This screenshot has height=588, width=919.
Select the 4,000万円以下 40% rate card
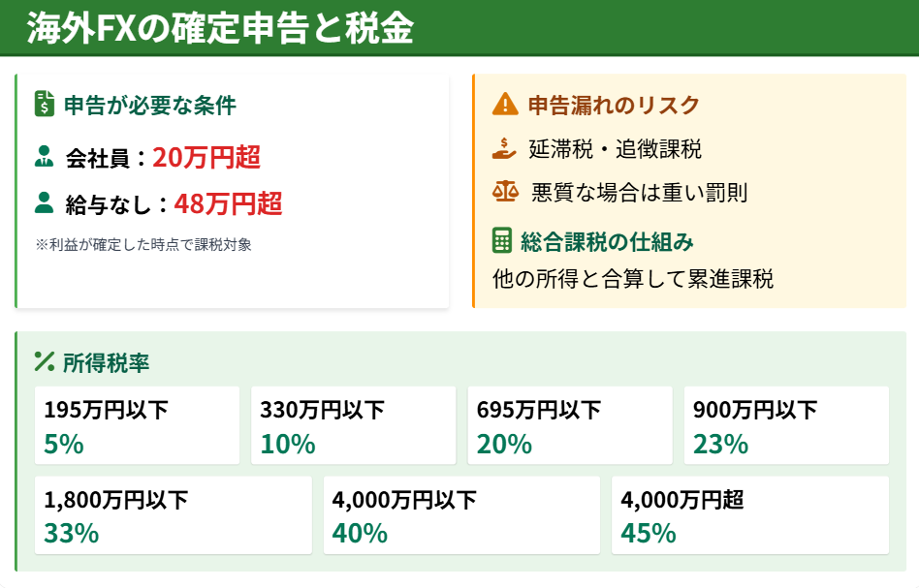click(x=461, y=515)
